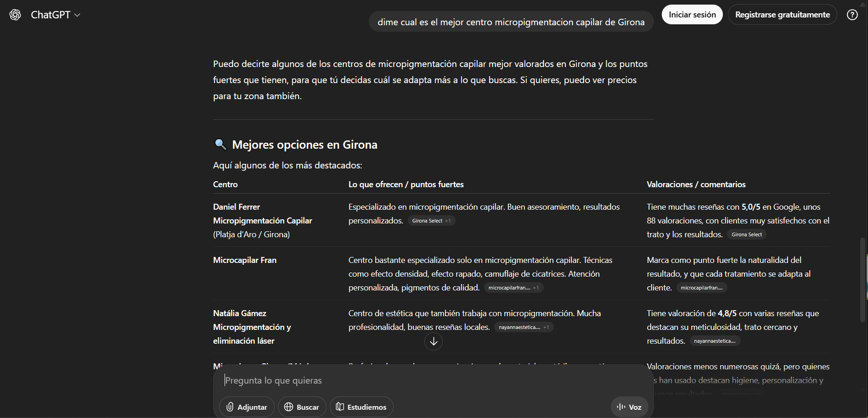868x418 pixels.
Task: Click the OpenAI logo icon
Action: point(14,14)
